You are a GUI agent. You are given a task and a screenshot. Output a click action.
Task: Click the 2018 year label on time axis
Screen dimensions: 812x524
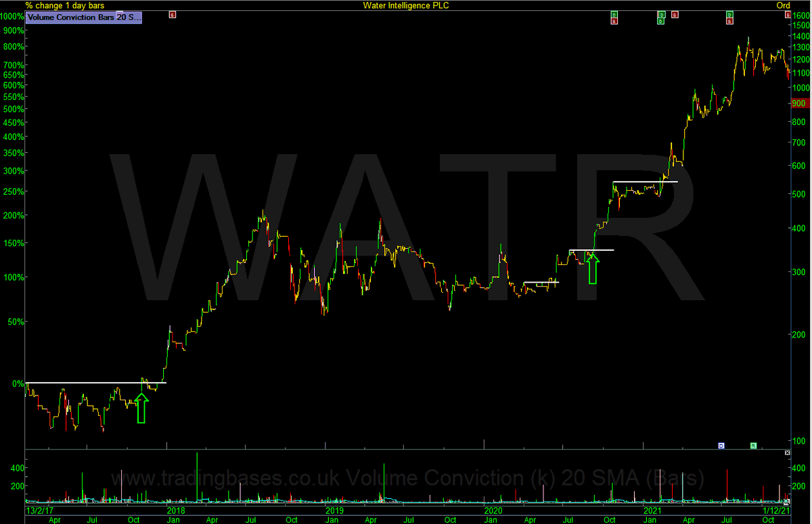click(x=176, y=509)
